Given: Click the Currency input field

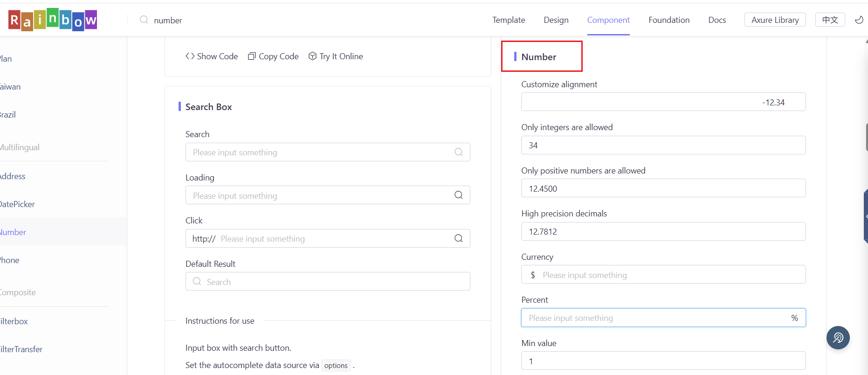Looking at the screenshot, I should [667, 275].
